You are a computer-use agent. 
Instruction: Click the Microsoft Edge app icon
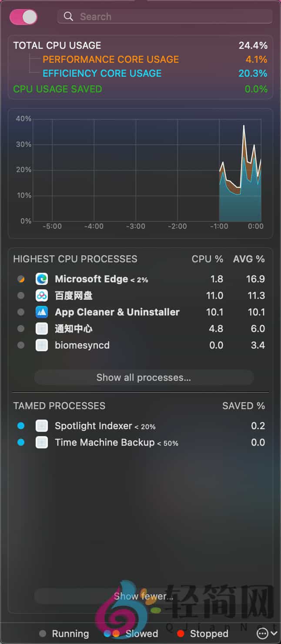click(x=41, y=279)
